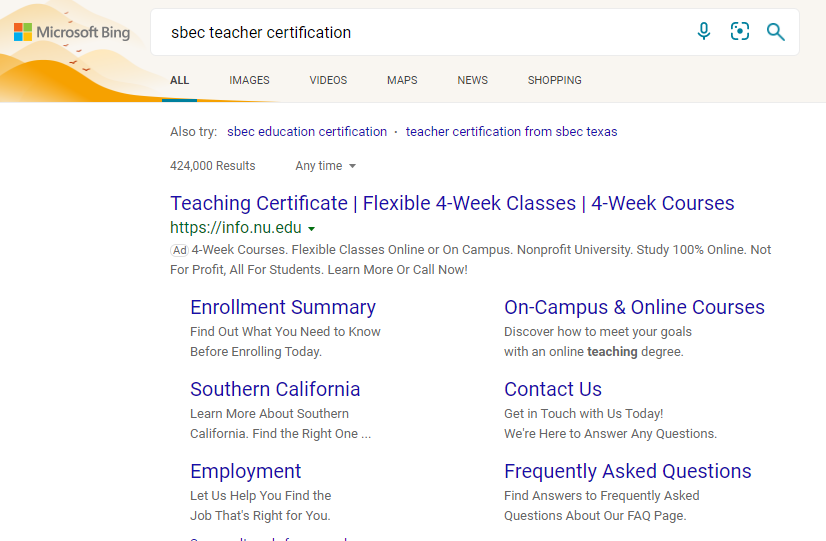Try the 'sbec education certification' suggestion

[307, 132]
